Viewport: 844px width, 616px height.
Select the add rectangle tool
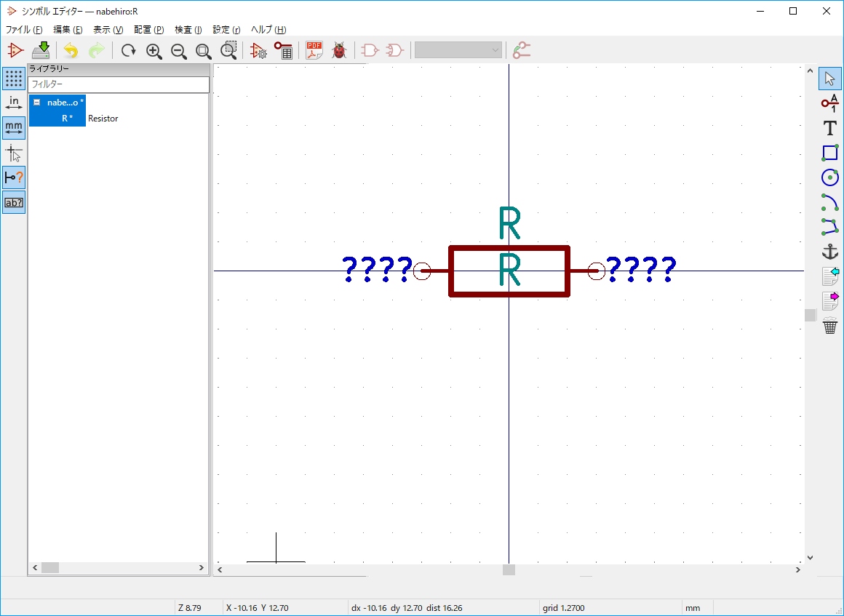click(x=830, y=153)
